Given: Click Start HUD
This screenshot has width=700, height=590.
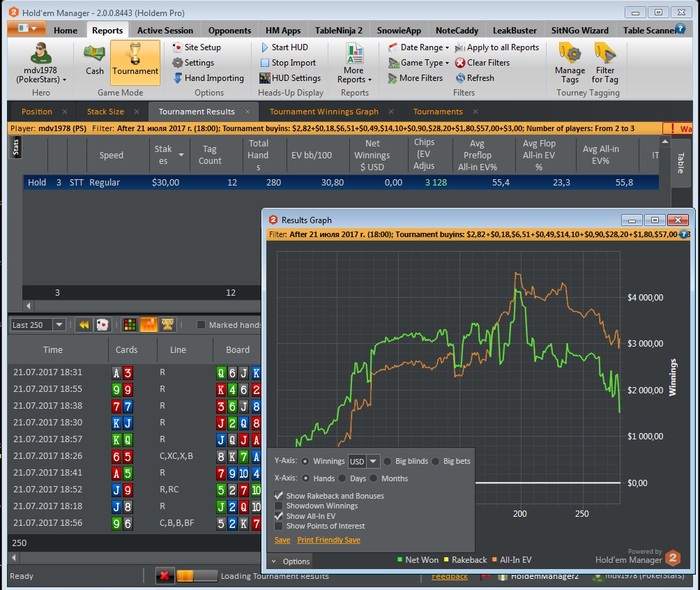Looking at the screenshot, I should (284, 47).
